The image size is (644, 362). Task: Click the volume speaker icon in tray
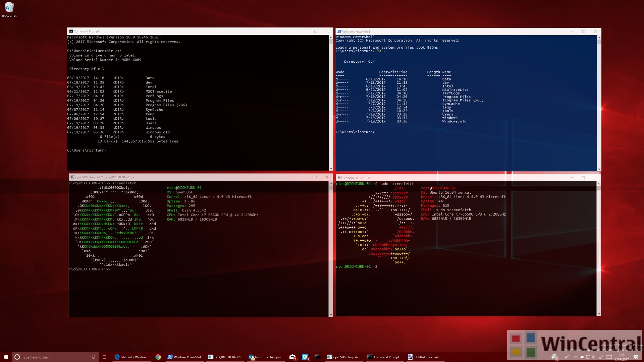point(594,357)
